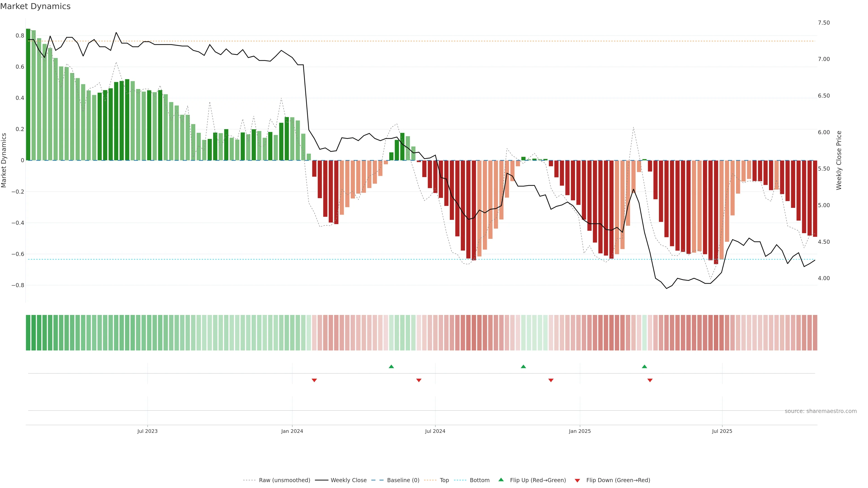Click the red flip-down marker before Jul 2024
The image size is (868, 488).
pyautogui.click(x=419, y=380)
